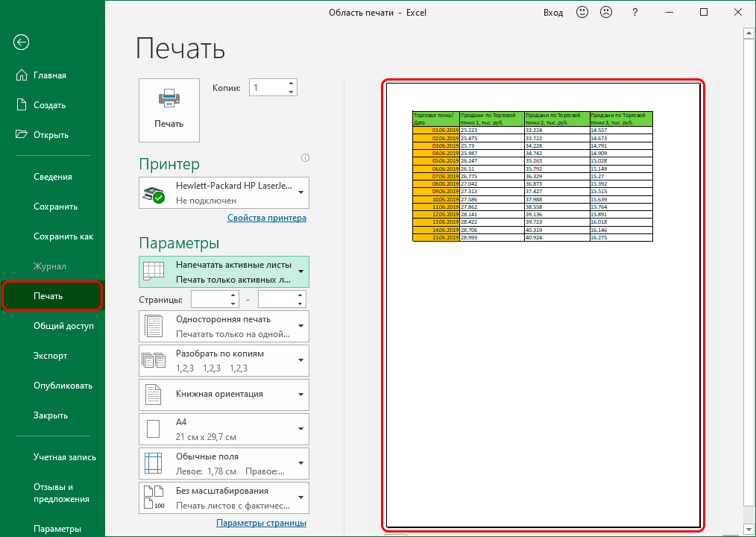Click the Print button with printer icon
Viewport: 756px width, 537px height.
click(169, 110)
